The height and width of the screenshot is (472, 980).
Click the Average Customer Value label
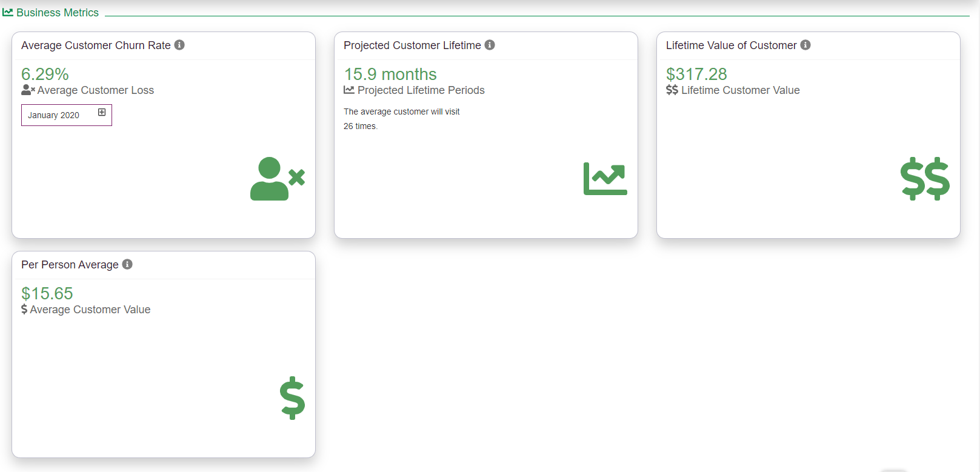point(90,310)
